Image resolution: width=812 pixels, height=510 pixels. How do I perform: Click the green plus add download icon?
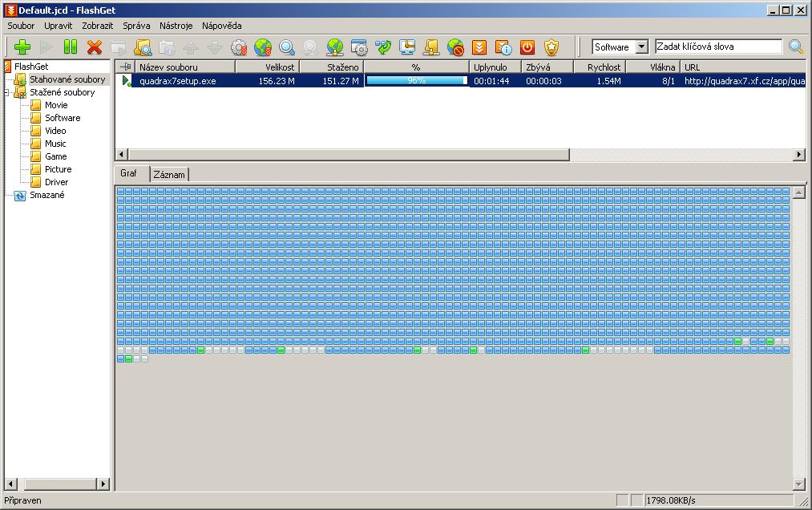(x=22, y=47)
